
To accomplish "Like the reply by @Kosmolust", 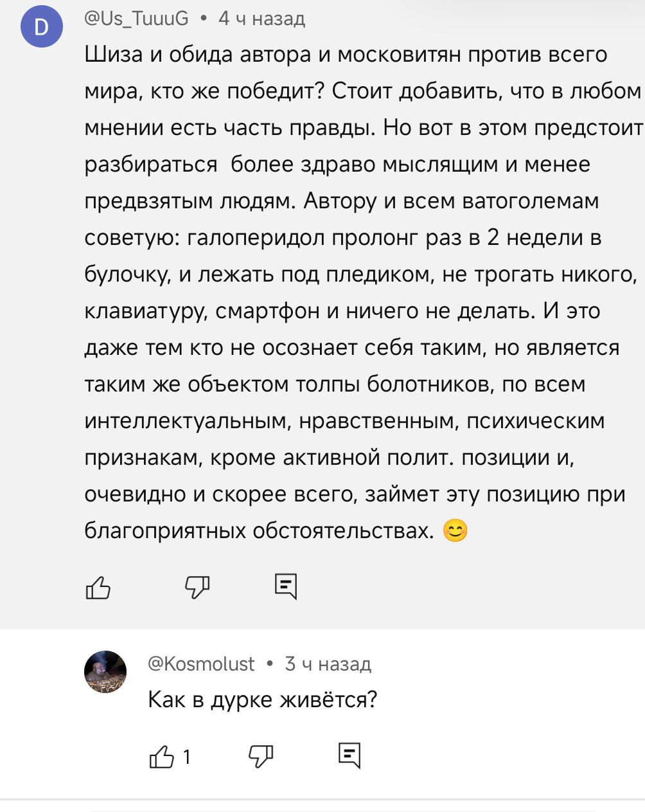I will point(162,756).
